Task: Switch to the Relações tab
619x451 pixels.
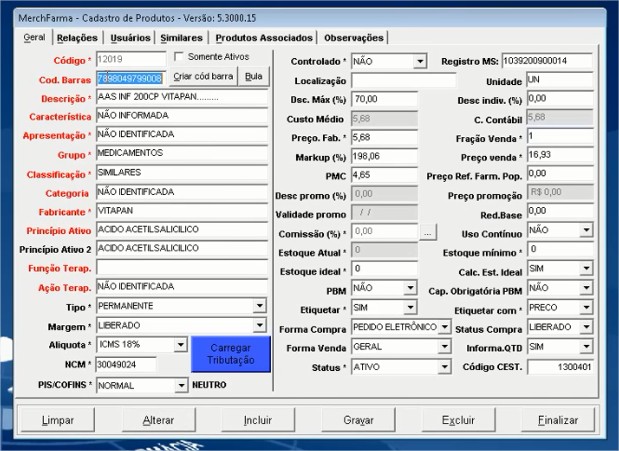Action: [x=77, y=38]
